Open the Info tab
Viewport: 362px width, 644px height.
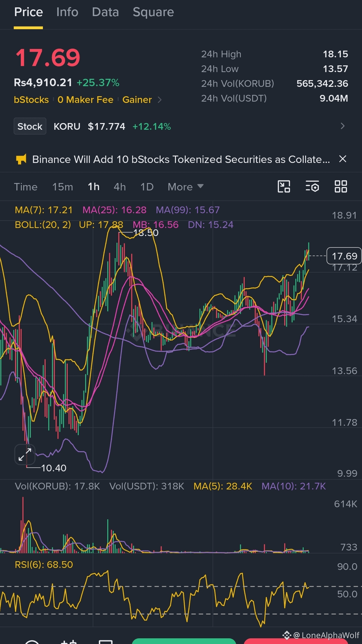[67, 12]
